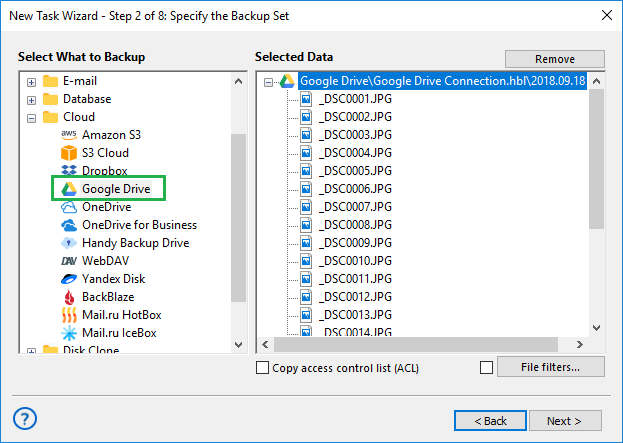Click the Mail.ru IceBox snowflake icon
Screen dimensions: 623x443
coord(69,333)
